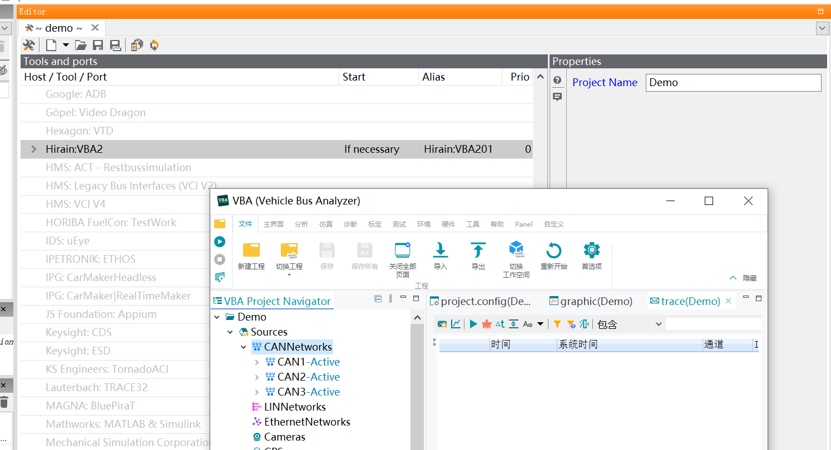Viewport: 831px width, 450px height.
Task: Expand the CAN1-Active node
Action: click(x=257, y=362)
